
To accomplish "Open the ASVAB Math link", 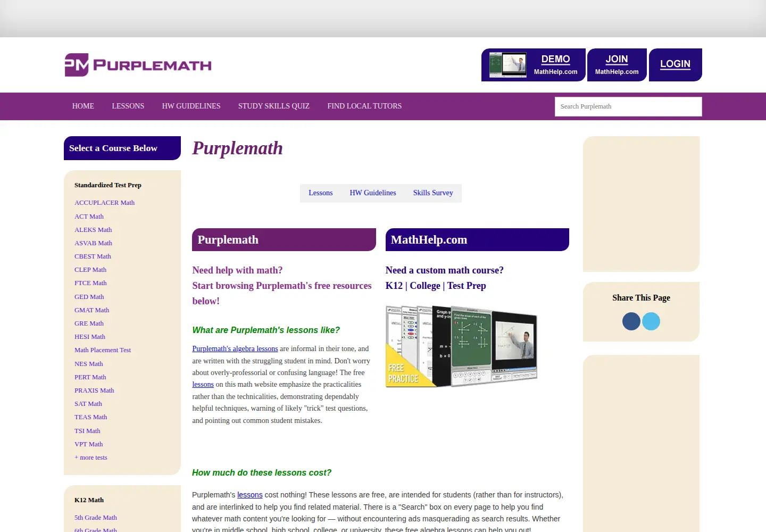I will 93,243.
